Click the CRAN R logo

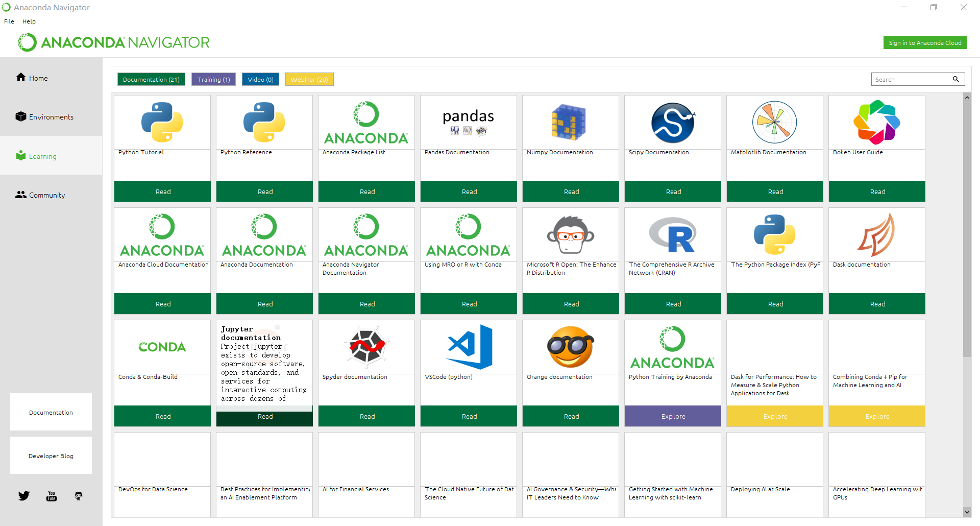673,235
